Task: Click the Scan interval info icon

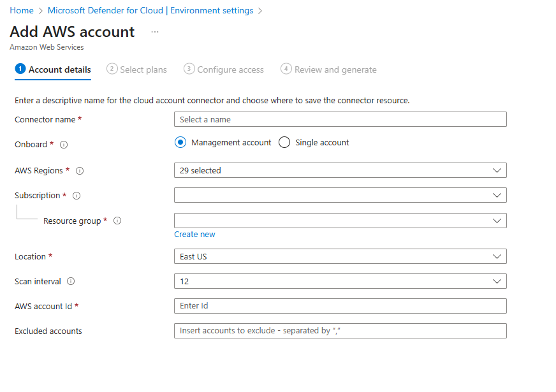Action: pos(71,281)
